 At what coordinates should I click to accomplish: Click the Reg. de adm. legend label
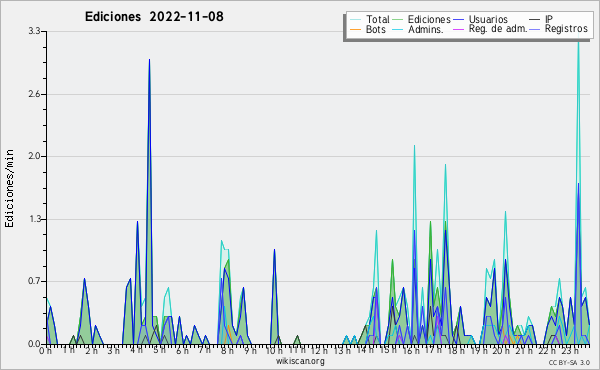(x=498, y=29)
